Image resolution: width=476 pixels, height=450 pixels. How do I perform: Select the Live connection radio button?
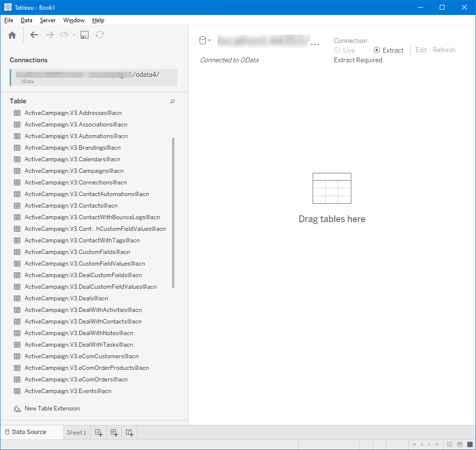[x=337, y=50]
